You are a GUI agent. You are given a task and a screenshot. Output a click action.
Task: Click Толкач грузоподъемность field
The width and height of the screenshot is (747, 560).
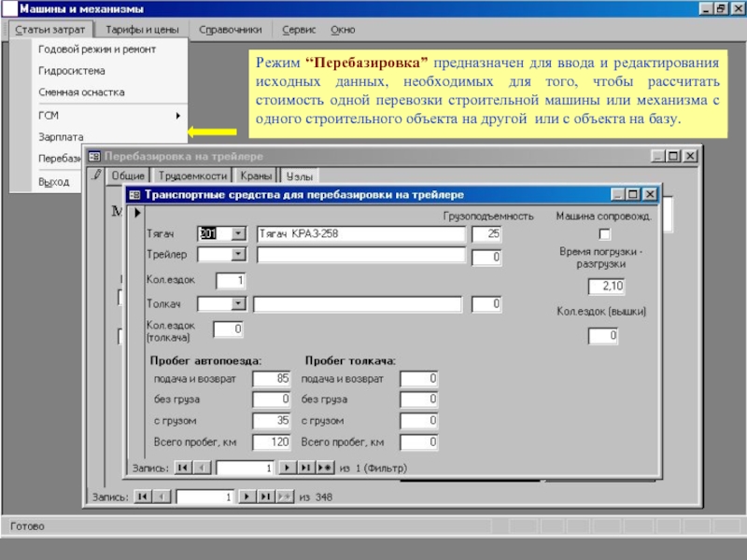(x=486, y=304)
